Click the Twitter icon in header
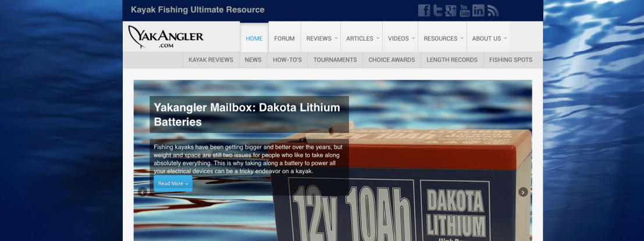 (437, 10)
